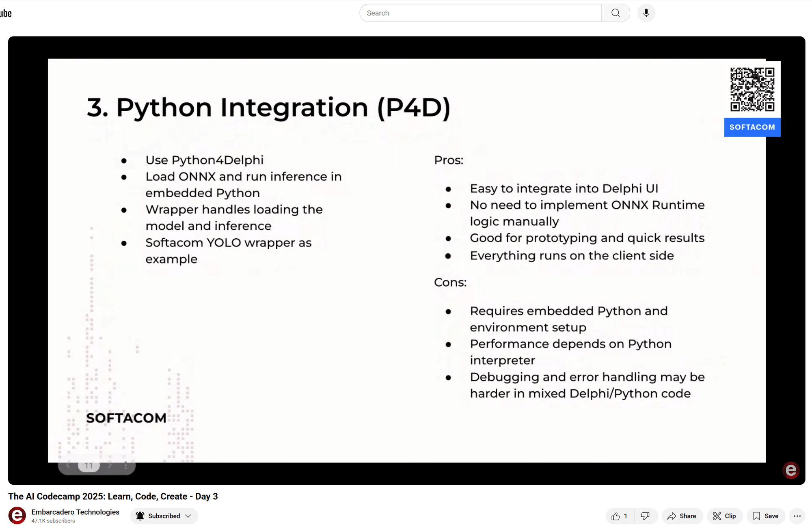
Task: Click the SOFTACOM blue badge in slide
Action: coord(752,127)
